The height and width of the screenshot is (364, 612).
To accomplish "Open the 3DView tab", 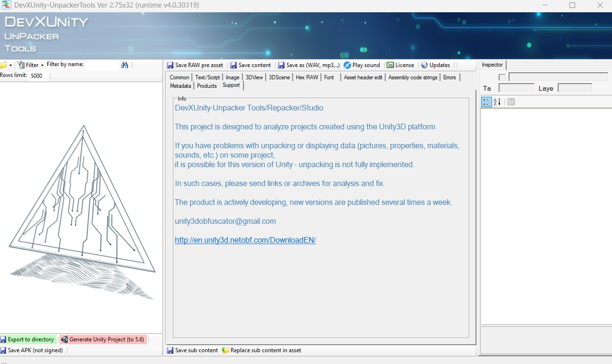I will click(254, 77).
